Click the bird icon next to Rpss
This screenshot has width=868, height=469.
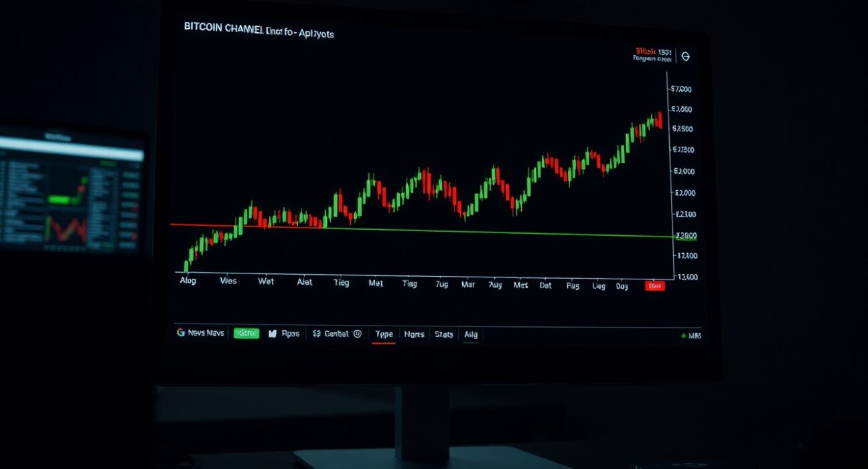[273, 333]
